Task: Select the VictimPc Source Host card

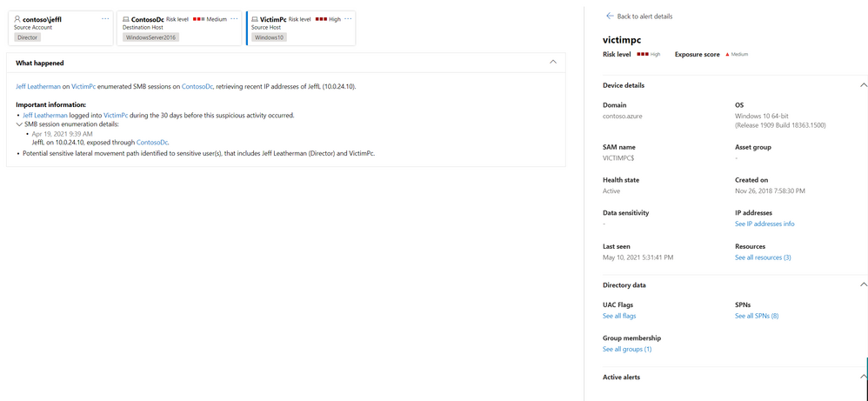Action: 300,28
